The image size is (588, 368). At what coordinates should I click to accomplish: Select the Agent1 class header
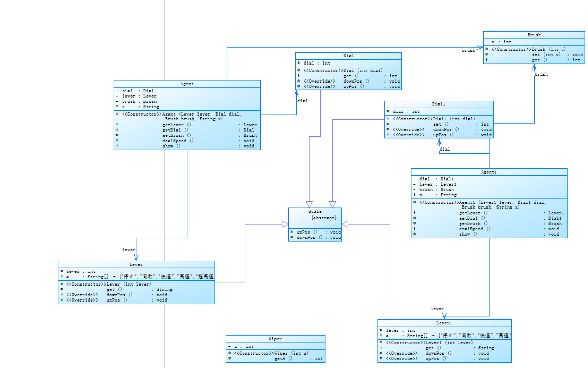pos(488,172)
